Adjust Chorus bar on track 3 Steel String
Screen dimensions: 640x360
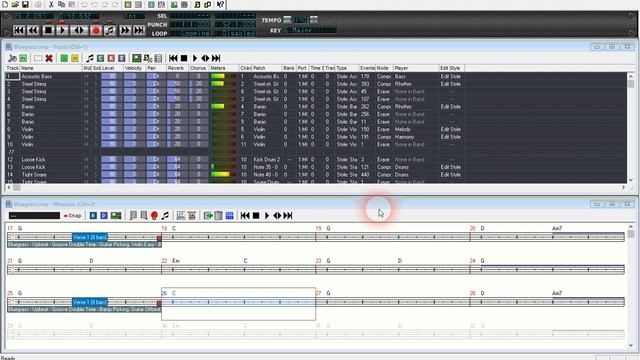[199, 91]
